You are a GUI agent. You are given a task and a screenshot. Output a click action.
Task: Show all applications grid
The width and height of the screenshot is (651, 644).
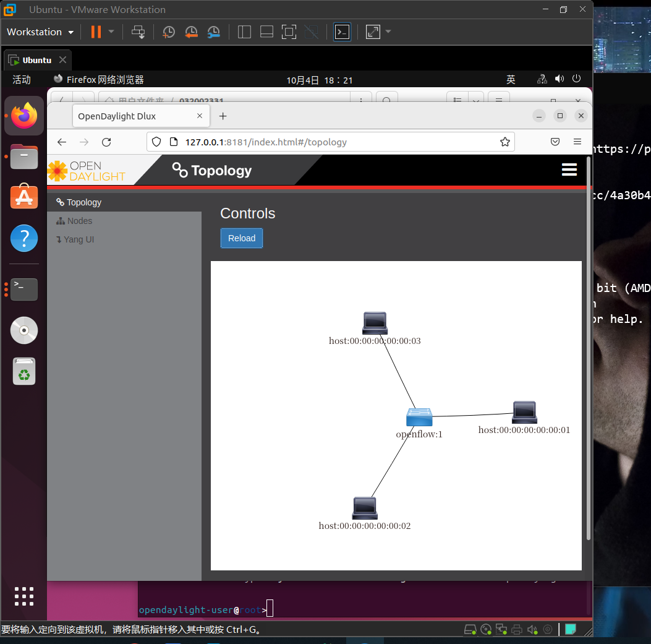[24, 596]
